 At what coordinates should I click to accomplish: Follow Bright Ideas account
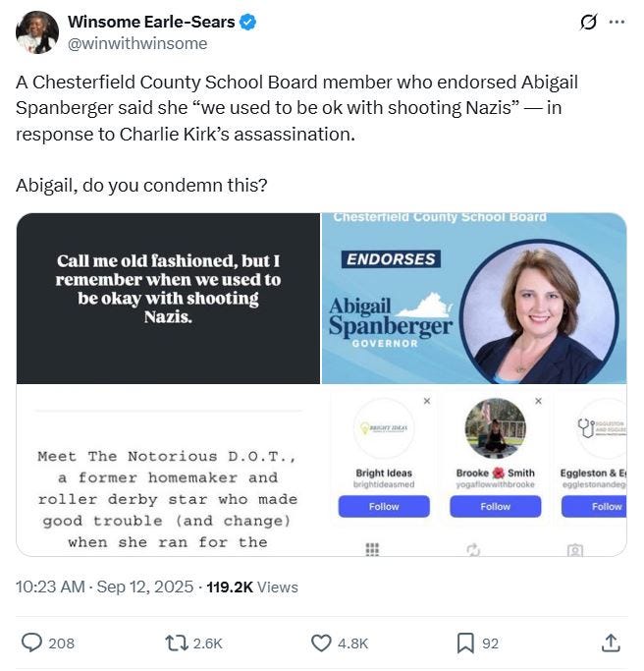384,506
